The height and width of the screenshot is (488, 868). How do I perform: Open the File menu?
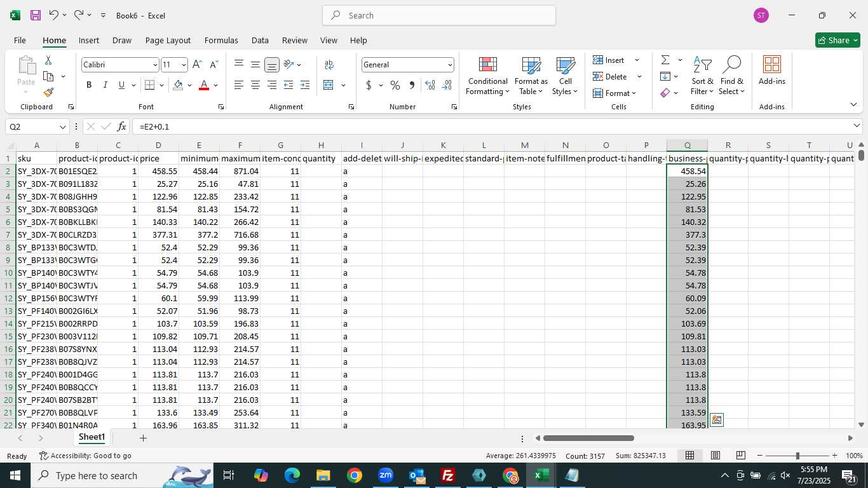20,40
